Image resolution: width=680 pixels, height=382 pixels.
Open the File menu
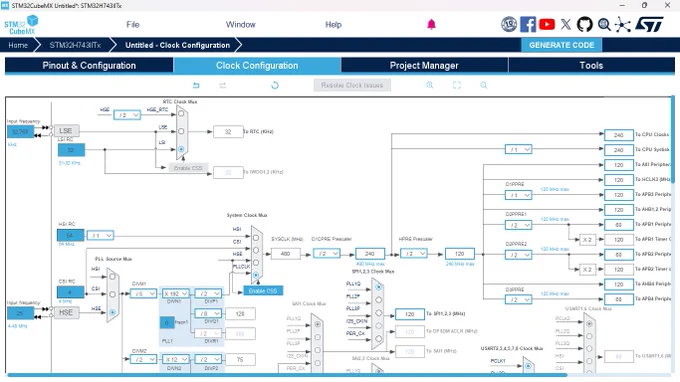pyautogui.click(x=133, y=25)
